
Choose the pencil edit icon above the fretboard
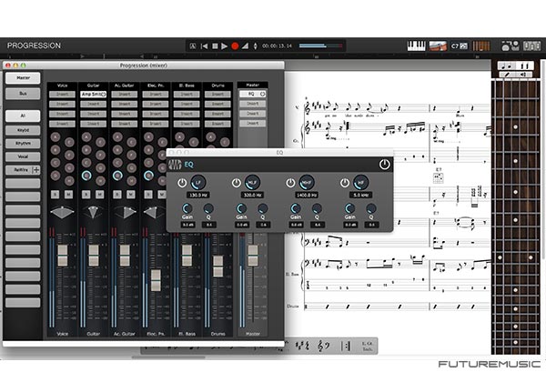pyautogui.click(x=507, y=75)
